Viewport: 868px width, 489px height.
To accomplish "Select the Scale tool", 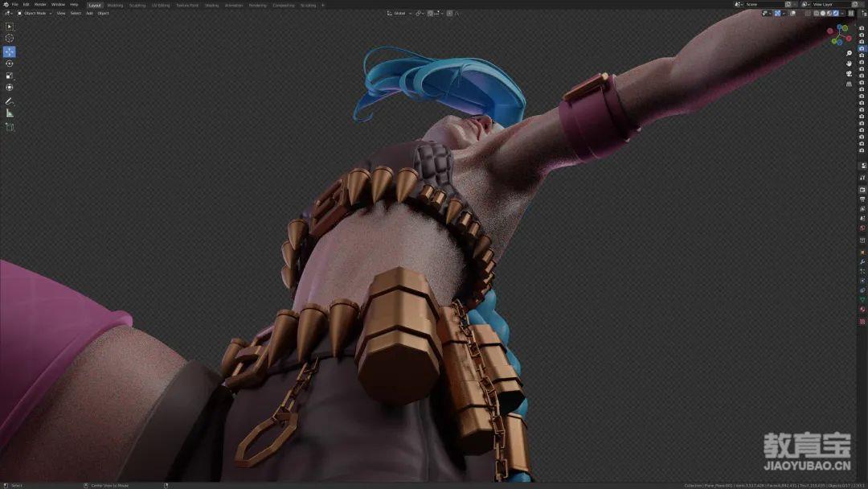I will tap(10, 76).
